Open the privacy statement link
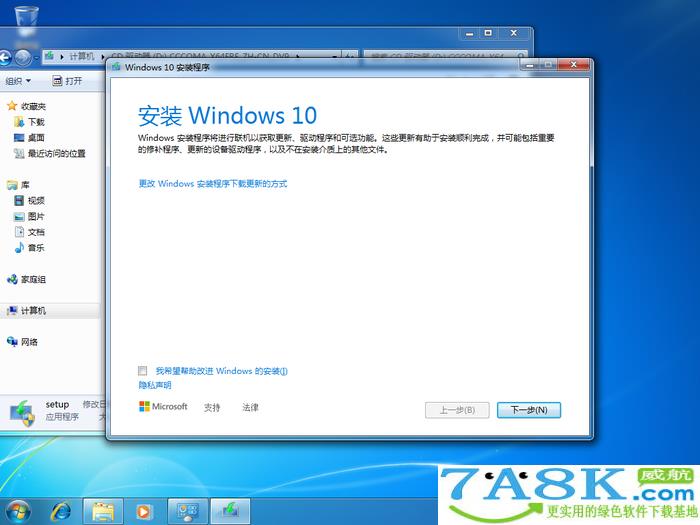The image size is (700, 525). (155, 385)
